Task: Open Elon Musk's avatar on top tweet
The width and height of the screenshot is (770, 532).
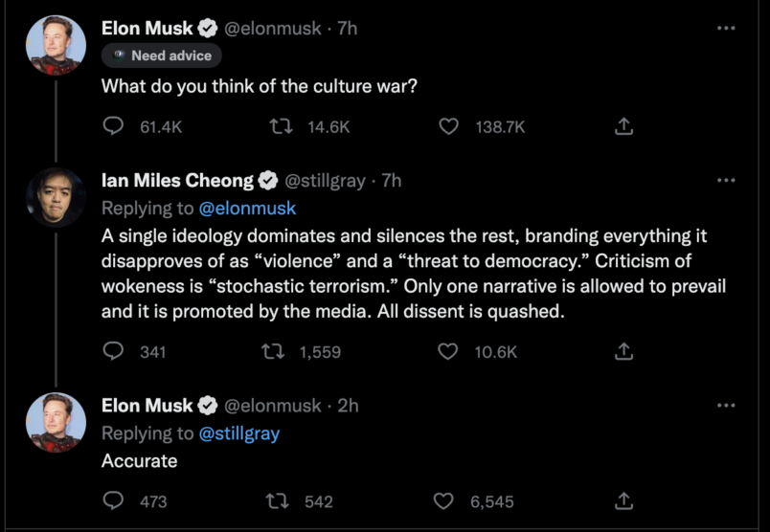Action: [x=56, y=46]
